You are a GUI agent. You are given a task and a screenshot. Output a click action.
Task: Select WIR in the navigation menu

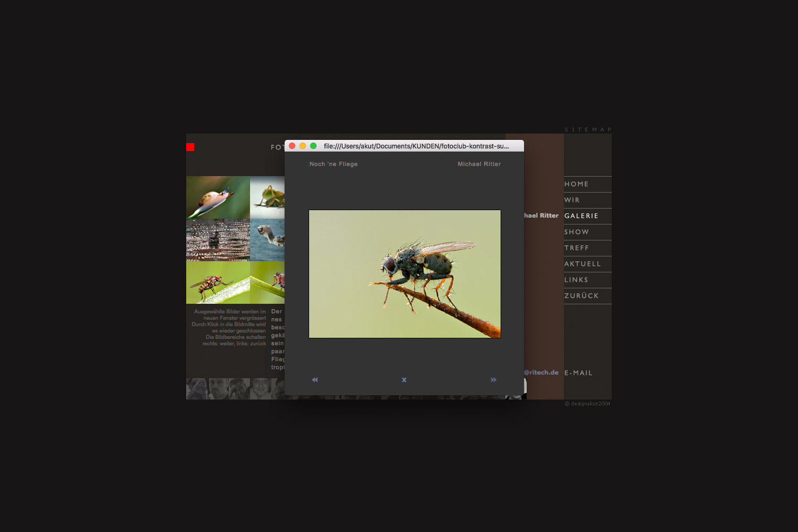(572, 200)
